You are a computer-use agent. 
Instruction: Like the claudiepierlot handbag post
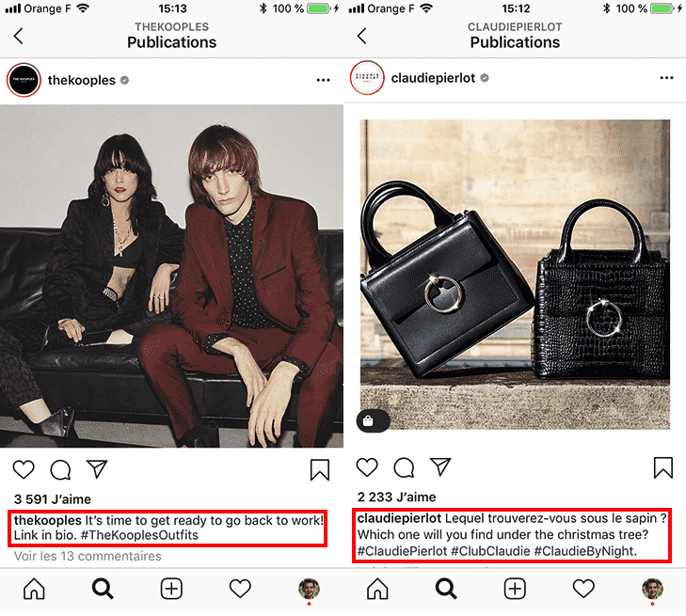tap(367, 467)
